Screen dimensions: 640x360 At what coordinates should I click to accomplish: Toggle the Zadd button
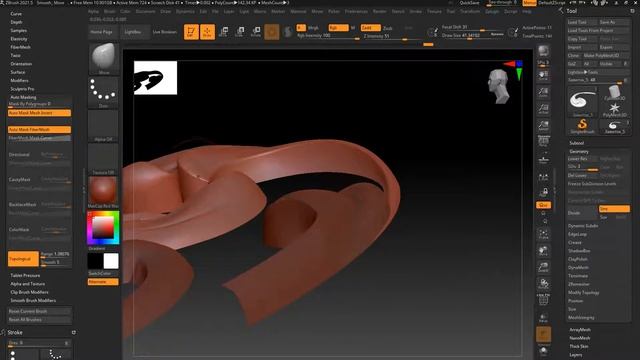pyautogui.click(x=371, y=28)
